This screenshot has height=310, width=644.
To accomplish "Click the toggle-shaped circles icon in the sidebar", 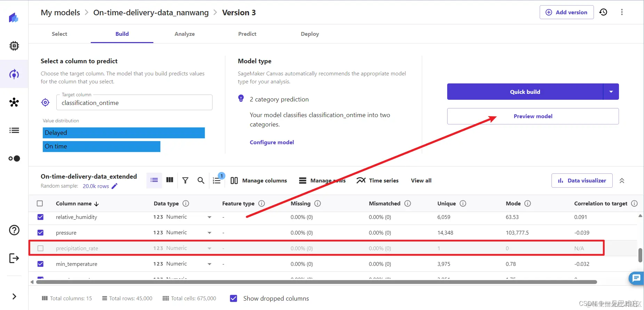I will (x=14, y=158).
